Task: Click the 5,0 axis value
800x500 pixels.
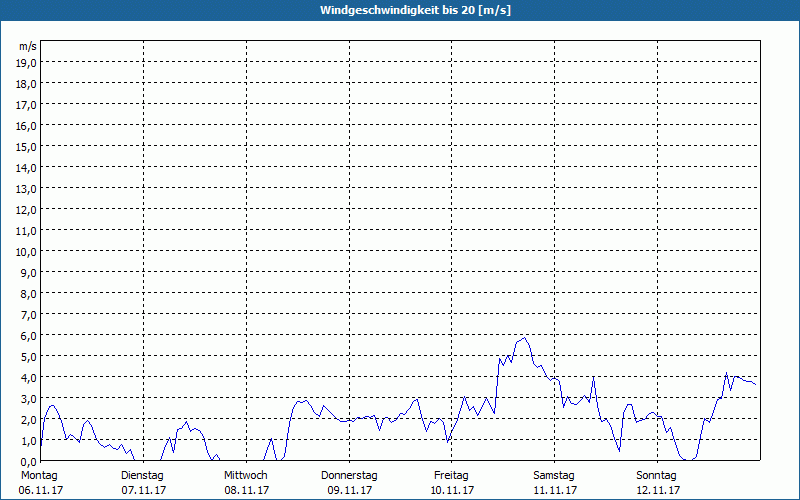Action: click(x=29, y=357)
